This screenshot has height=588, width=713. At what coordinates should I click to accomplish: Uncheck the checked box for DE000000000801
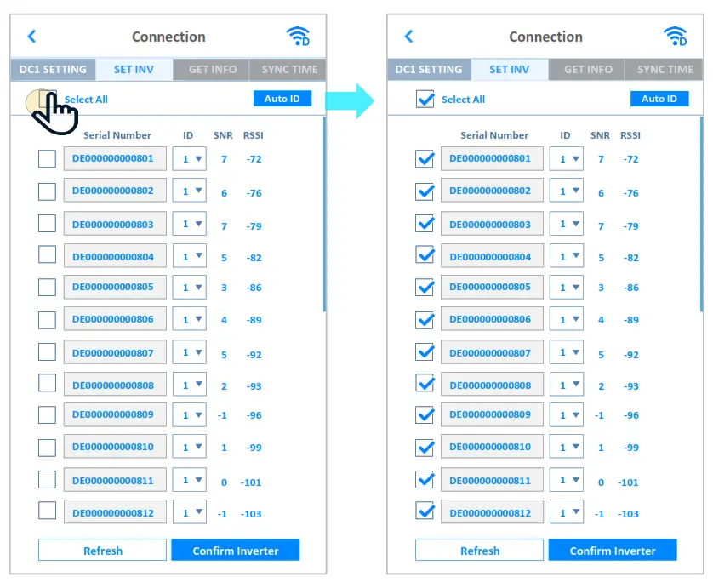tap(425, 159)
